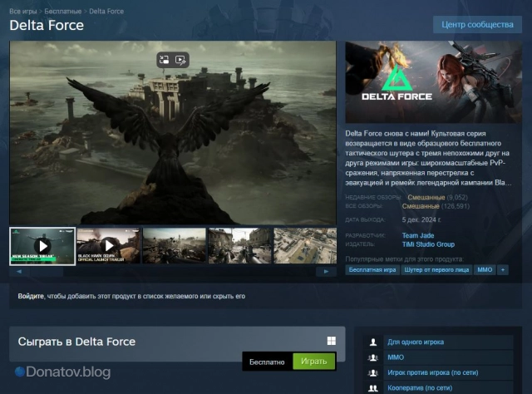Viewport: 532px width, 394px height.
Task: Open Delta Force breadcrumb link
Action: (106, 11)
